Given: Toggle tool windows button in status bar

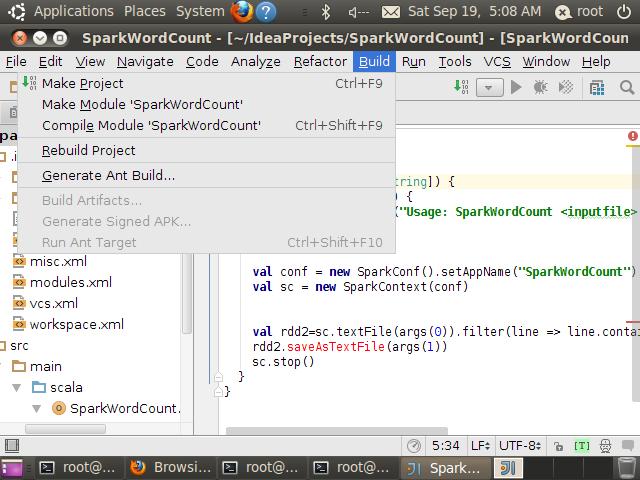Looking at the screenshot, I should click(12, 446).
